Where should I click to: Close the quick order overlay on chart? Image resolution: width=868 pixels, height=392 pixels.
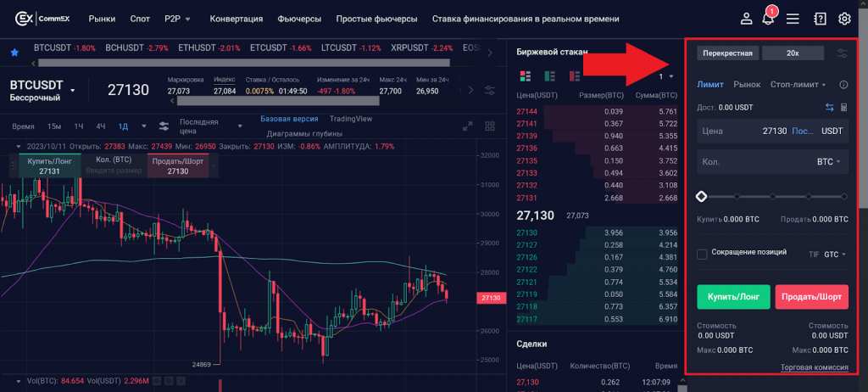coord(214,165)
